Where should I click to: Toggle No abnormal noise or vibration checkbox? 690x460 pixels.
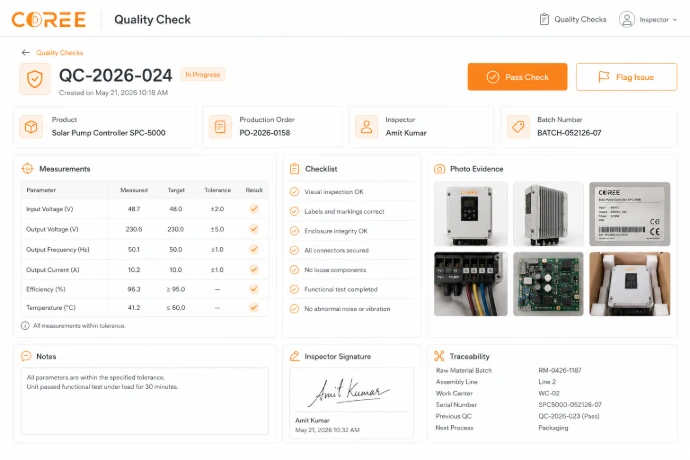[x=294, y=309]
